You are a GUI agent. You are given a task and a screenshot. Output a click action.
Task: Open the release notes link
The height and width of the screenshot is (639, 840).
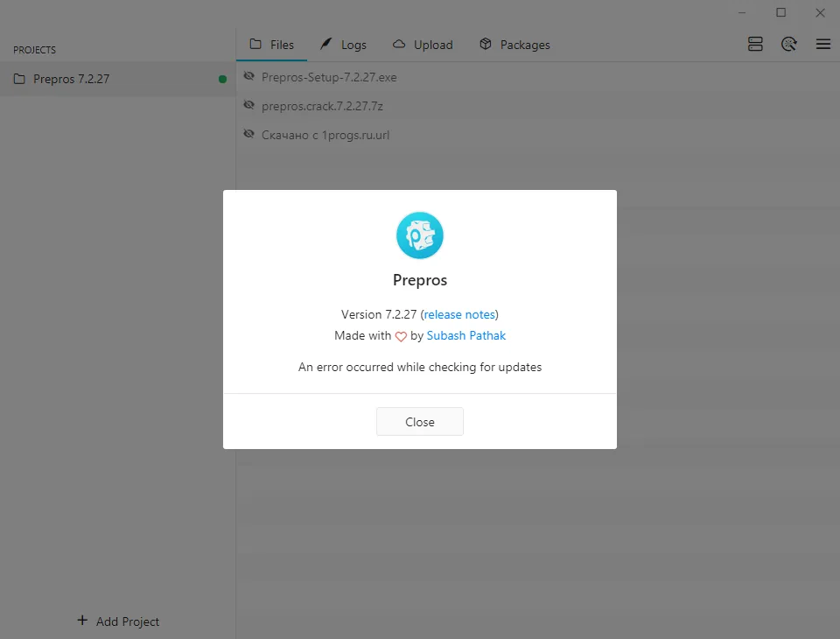click(459, 314)
